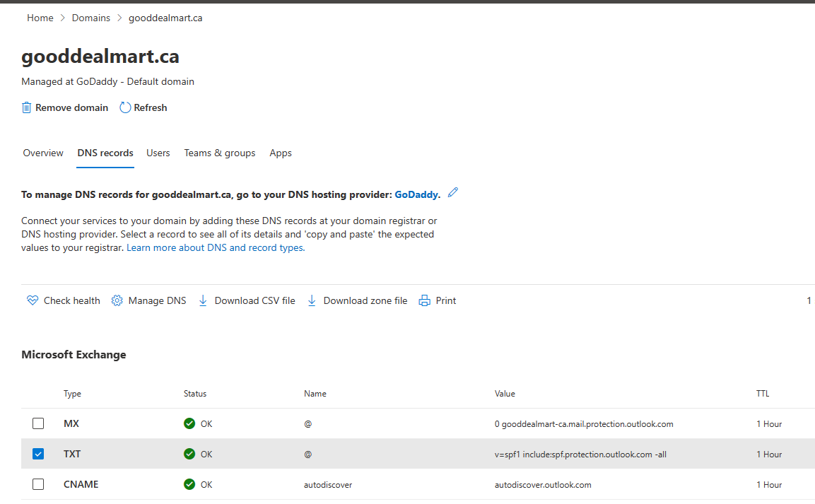Viewport: 815px width, 504px height.
Task: Open the GoDaddy DNS provider link
Action: tap(416, 194)
